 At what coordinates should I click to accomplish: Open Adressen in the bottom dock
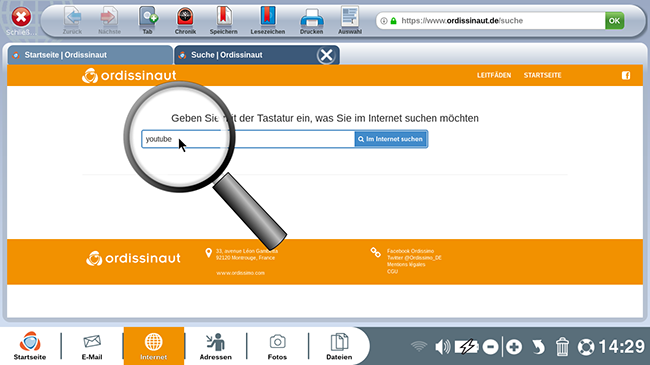pos(216,346)
